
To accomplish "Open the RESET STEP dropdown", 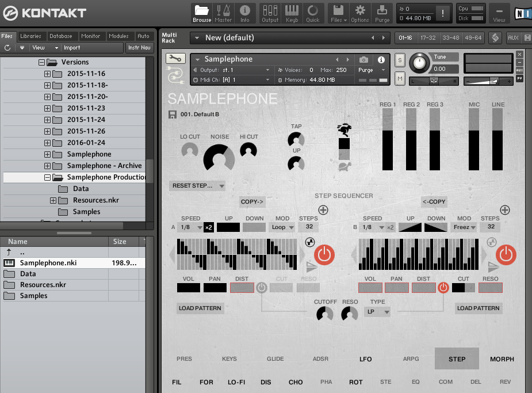I will 197,186.
